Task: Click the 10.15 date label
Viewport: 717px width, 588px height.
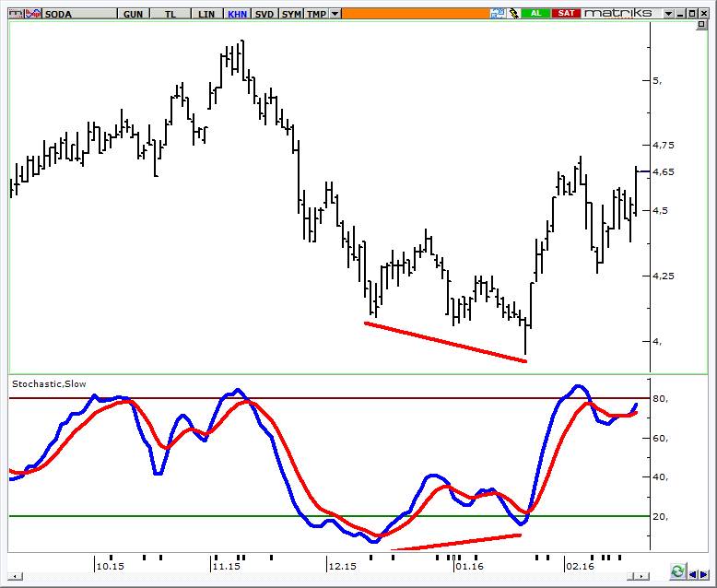Action: point(111,566)
